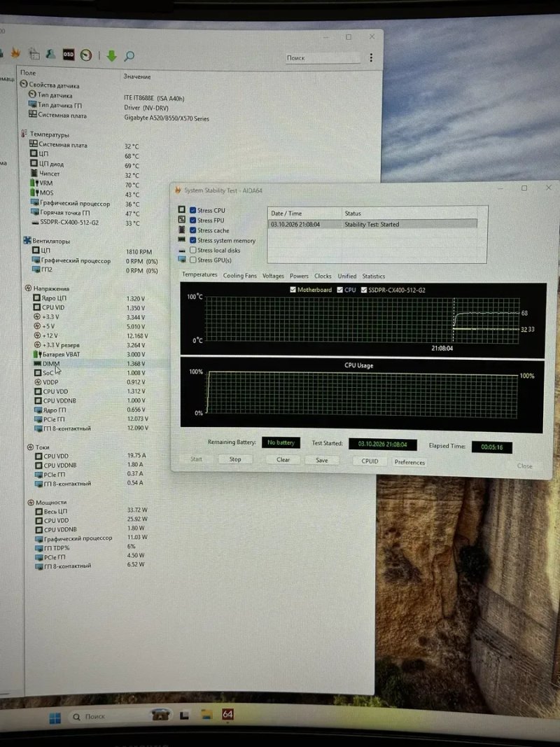560x747 pixels.
Task: Open the Report wizard toolbar icon
Action: (34, 53)
